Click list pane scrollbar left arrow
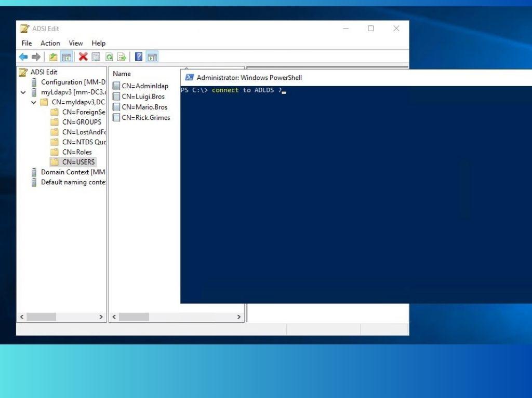Viewport: 532px width, 398px height. (x=114, y=317)
